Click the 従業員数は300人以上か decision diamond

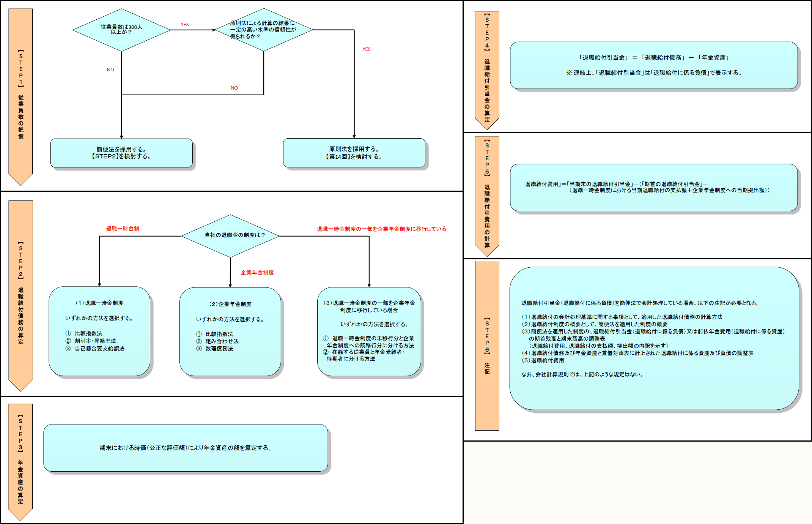coord(121,30)
